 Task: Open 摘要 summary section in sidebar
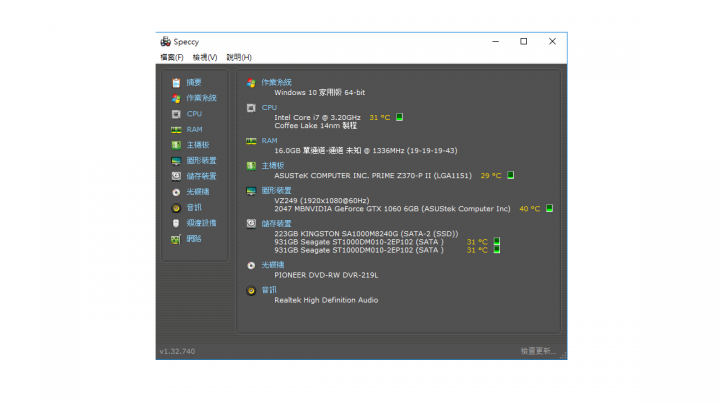click(194, 83)
